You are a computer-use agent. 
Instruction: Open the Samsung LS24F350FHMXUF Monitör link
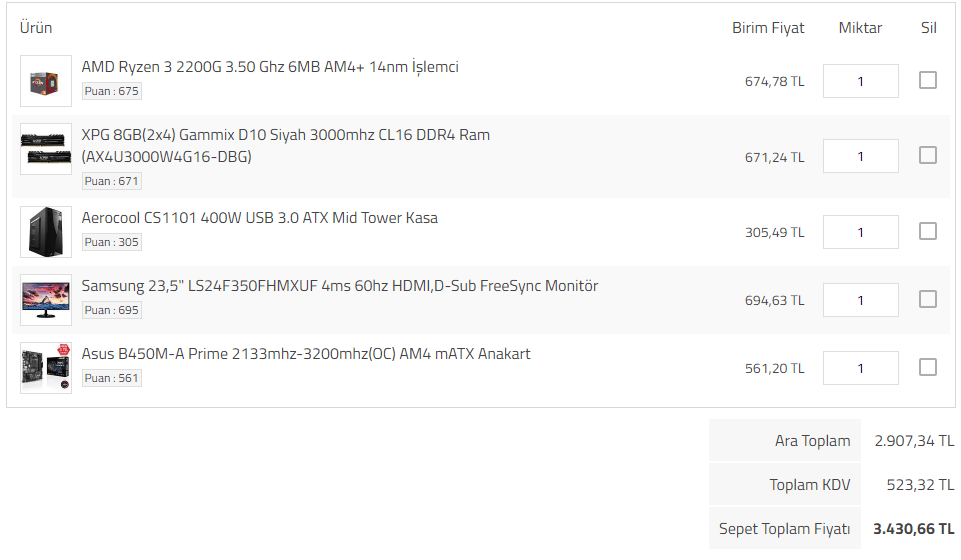[x=340, y=286]
